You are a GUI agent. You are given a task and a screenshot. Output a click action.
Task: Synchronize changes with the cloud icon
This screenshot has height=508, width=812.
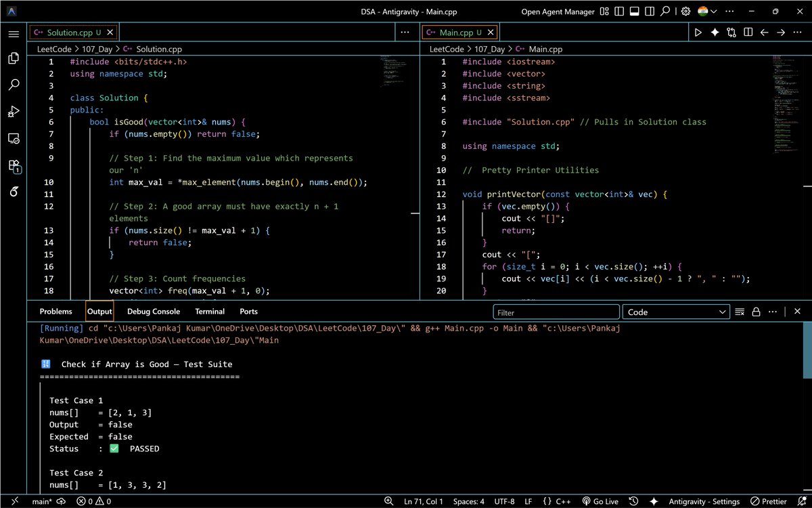61,501
